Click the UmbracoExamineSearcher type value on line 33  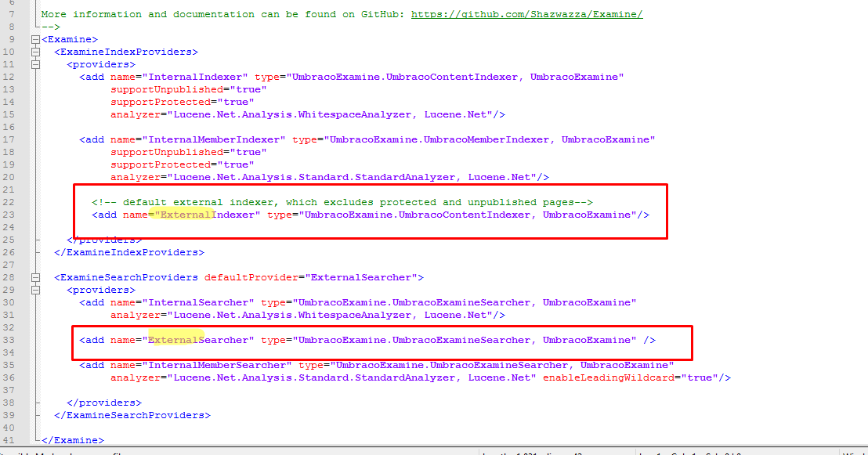(465, 340)
